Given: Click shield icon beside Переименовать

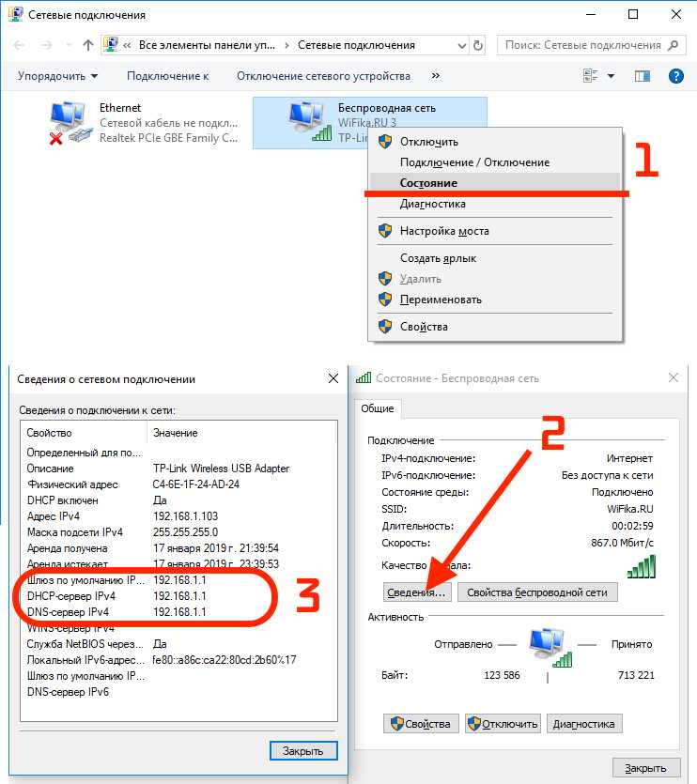Looking at the screenshot, I should point(385,299).
